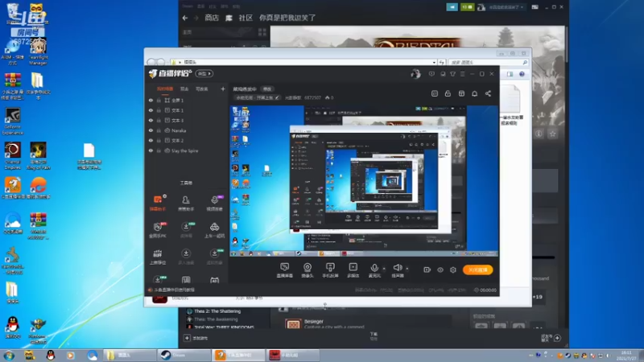
Task: Select Total War: THREE KINGDOMS in Steam list
Action: pyautogui.click(x=224, y=327)
